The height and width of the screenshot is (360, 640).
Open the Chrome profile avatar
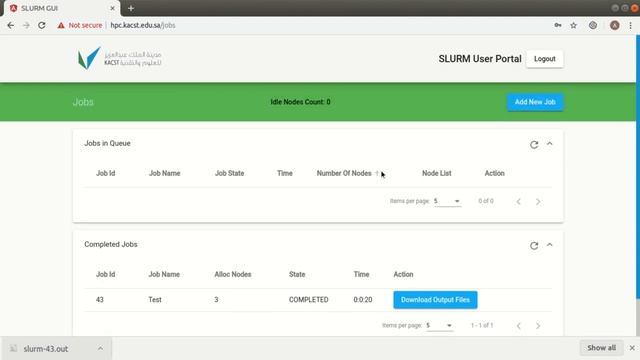click(x=614, y=25)
